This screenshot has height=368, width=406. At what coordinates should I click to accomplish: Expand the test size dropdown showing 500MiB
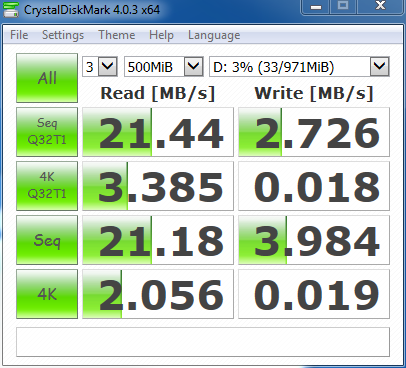tap(194, 67)
